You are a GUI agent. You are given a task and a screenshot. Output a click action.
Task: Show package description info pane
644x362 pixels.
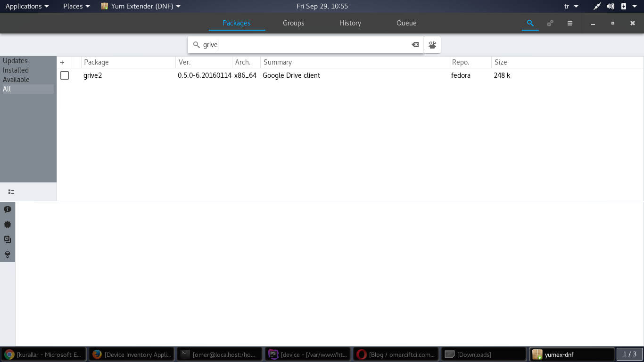click(8, 209)
